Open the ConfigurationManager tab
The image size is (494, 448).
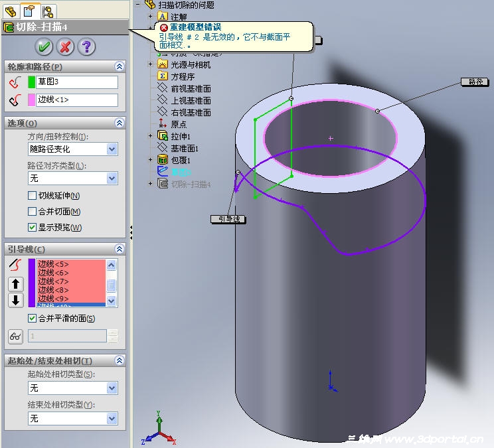[x=48, y=12]
